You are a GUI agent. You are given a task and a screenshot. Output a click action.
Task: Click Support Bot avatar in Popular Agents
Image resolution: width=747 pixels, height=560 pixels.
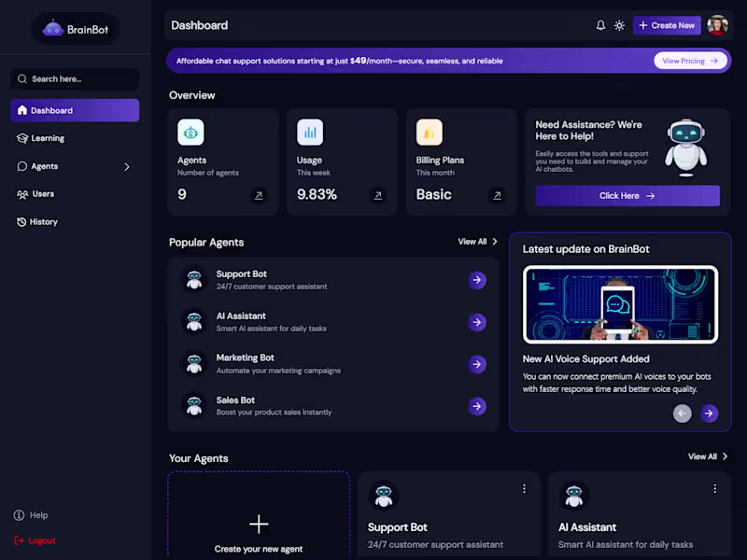[194, 280]
